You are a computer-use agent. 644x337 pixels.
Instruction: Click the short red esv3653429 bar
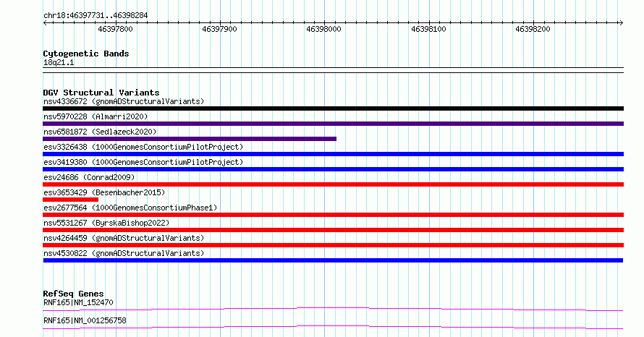click(70, 200)
